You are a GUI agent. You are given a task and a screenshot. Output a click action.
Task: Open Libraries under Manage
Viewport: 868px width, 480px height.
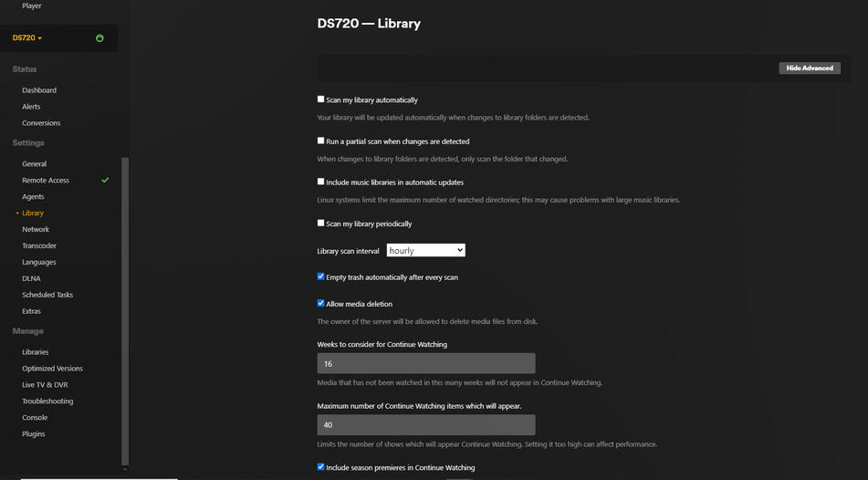click(x=36, y=352)
